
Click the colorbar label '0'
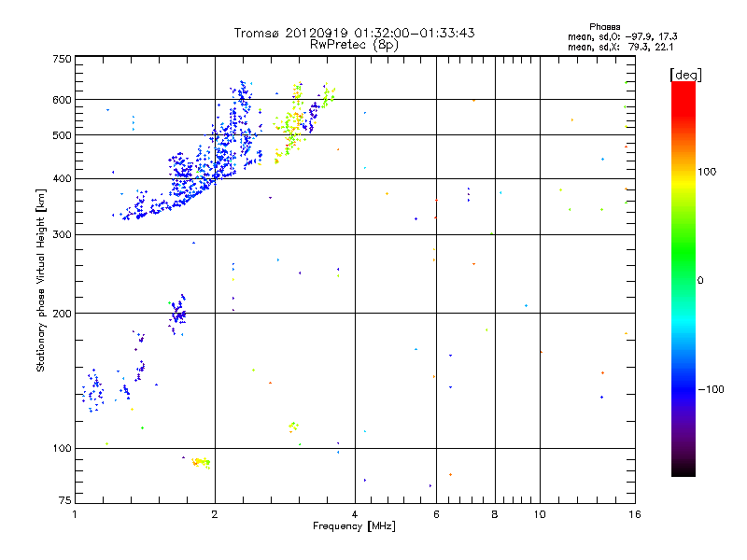(700, 280)
